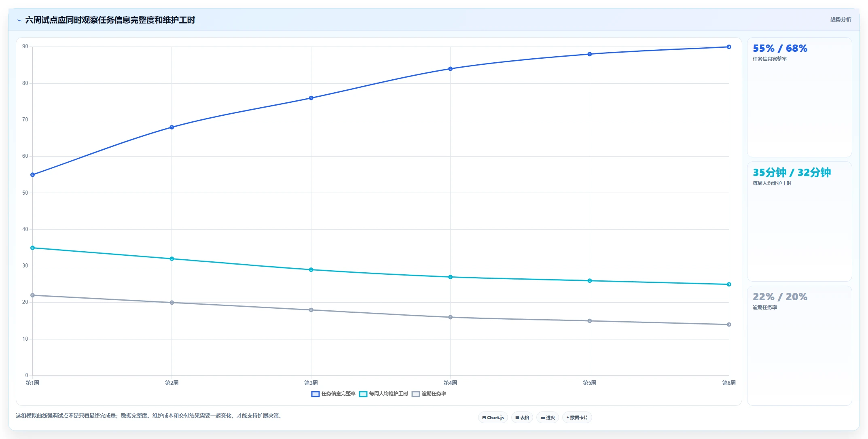The width and height of the screenshot is (868, 439).
Task: Click the 表格 pill tag
Action: click(522, 418)
